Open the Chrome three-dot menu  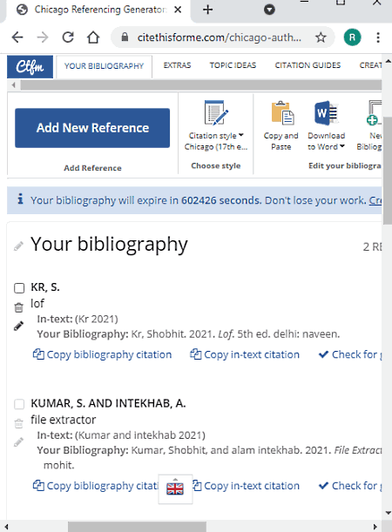tap(378, 37)
